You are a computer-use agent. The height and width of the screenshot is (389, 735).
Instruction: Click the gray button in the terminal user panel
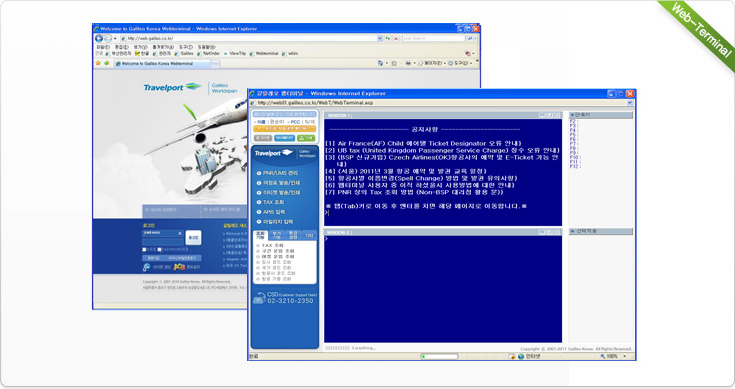pyautogui.click(x=262, y=138)
